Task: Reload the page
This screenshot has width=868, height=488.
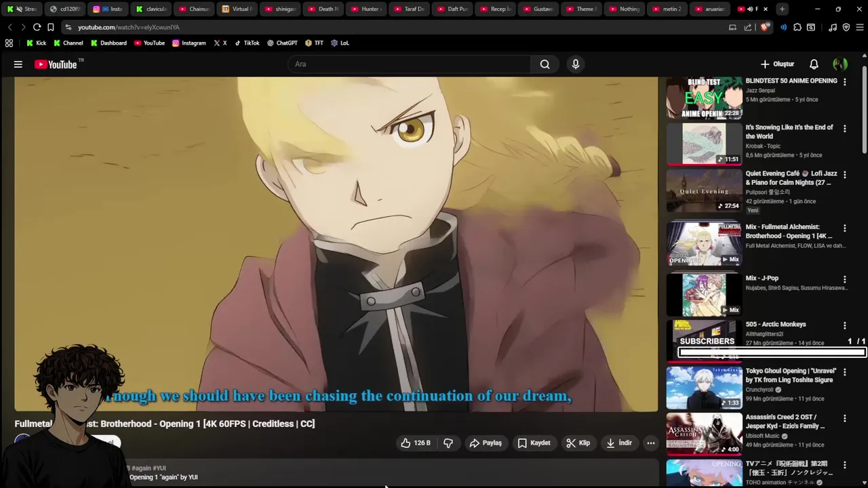Action: (37, 27)
